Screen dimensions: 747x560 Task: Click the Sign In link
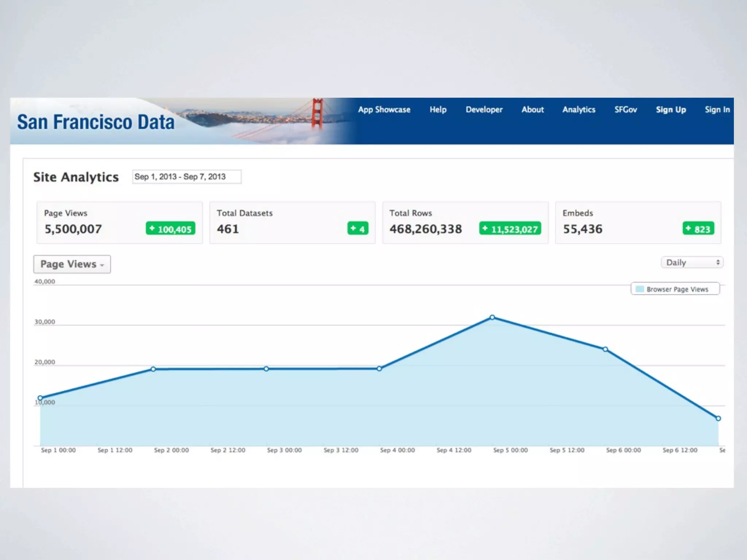click(717, 110)
